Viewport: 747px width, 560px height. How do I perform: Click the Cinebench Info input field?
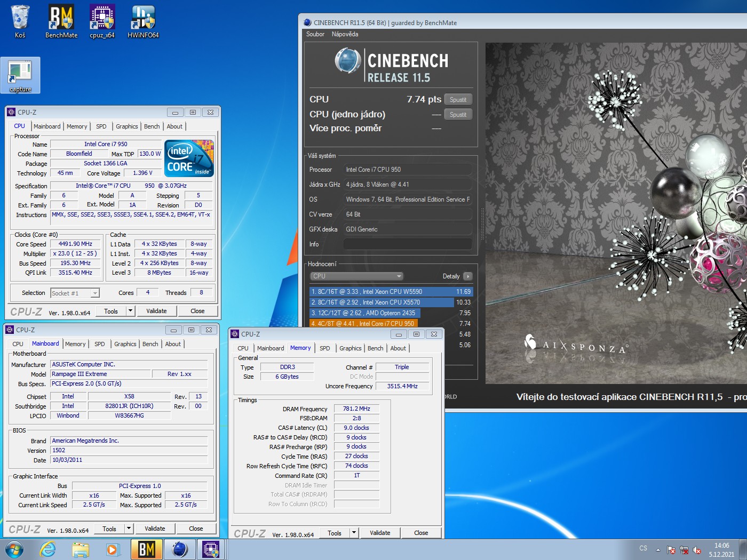pos(408,244)
